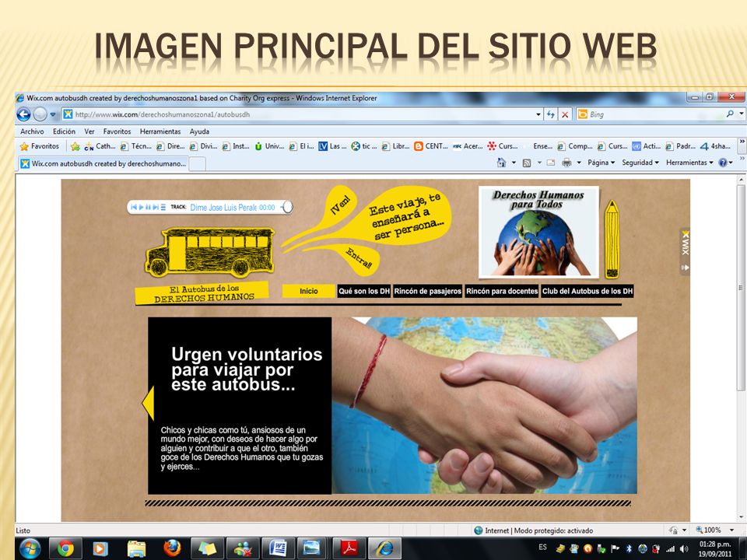Click the yellow left arrow of the slideshow
Viewport: 747px width, 560px height.
click(x=148, y=404)
